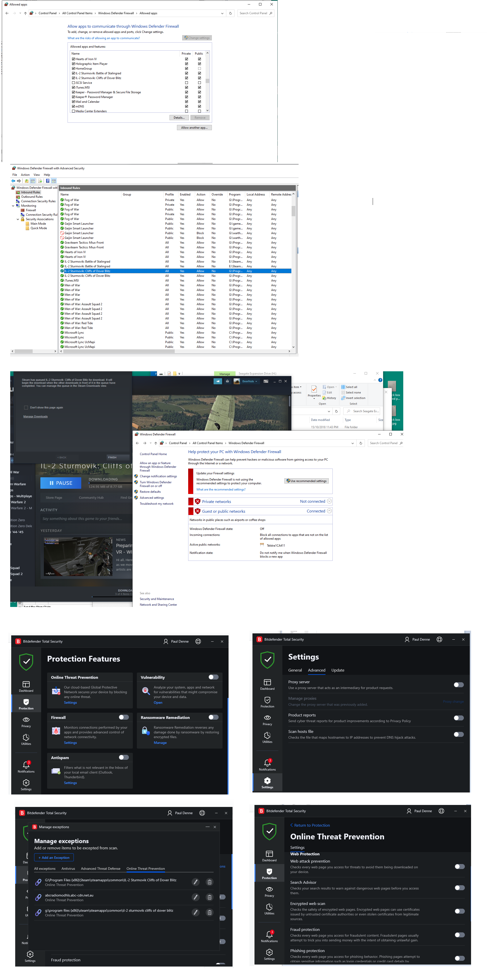Open Protection in the Settings window sidebar
This screenshot has height=980, width=487.
267,702
